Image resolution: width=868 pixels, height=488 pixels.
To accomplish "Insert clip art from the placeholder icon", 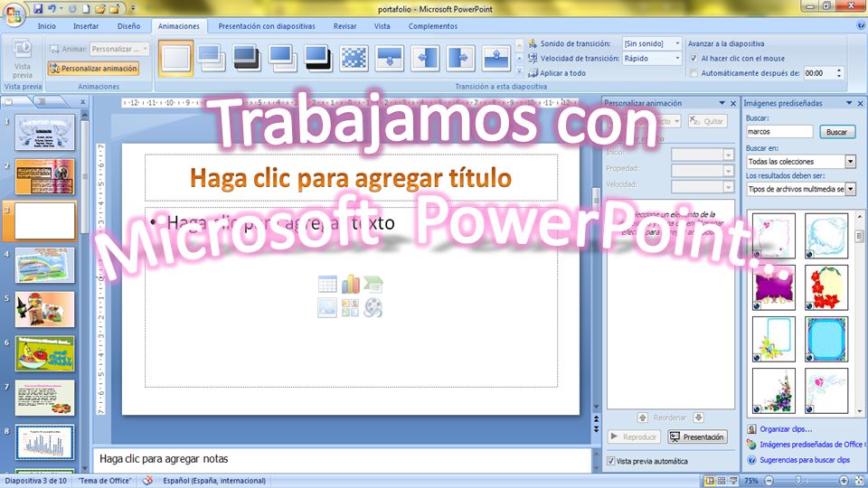I will [351, 307].
